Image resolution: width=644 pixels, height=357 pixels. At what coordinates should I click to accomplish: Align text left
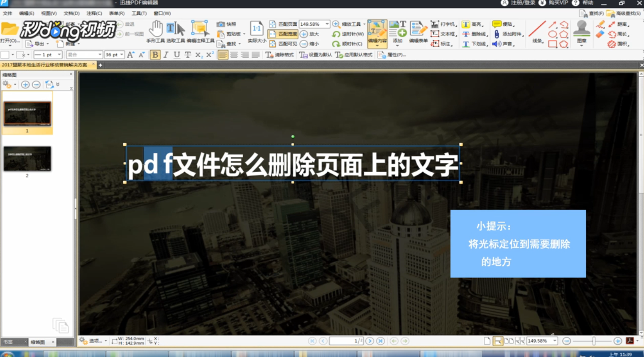[x=223, y=55]
